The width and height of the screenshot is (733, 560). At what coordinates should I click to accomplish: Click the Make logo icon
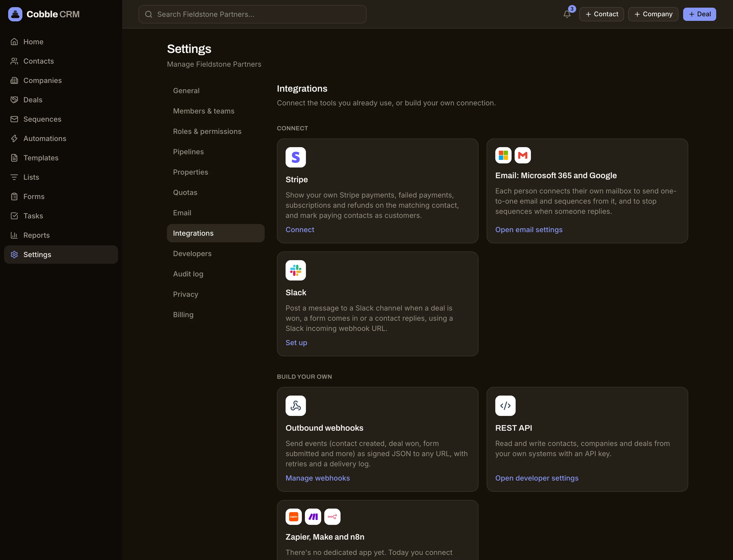(313, 517)
